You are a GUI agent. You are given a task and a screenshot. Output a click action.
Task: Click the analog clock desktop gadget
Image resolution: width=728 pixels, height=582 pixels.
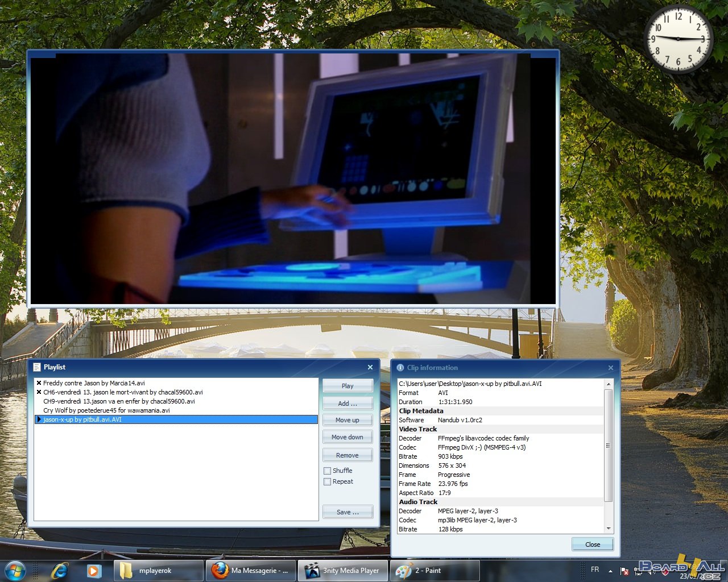[679, 39]
